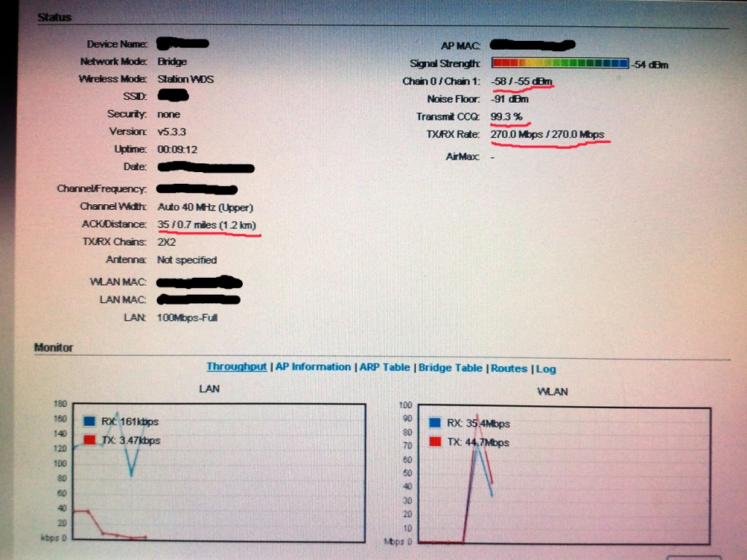
Task: Open the Bridge Table link
Action: 450,367
